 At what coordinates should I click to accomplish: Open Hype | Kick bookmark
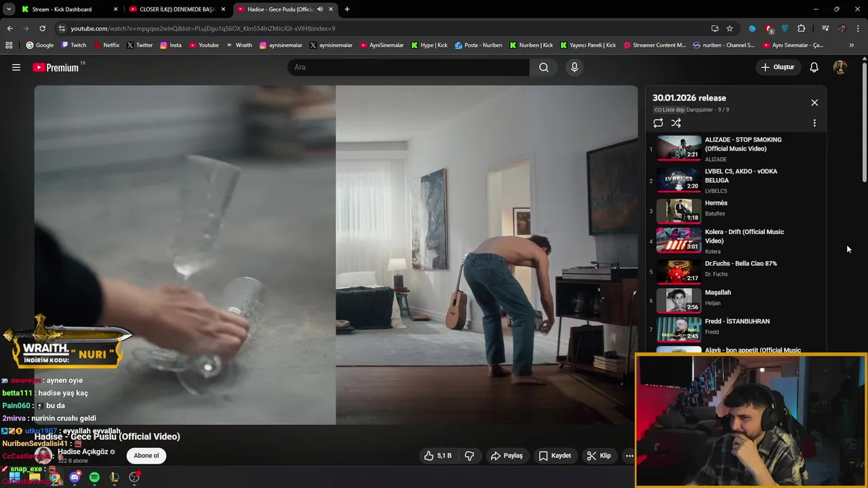(429, 45)
